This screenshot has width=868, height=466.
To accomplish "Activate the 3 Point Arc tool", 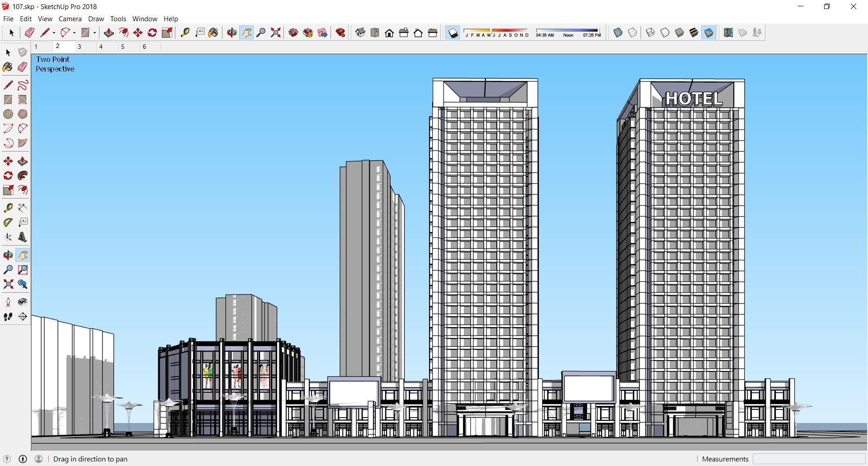I will (x=8, y=143).
